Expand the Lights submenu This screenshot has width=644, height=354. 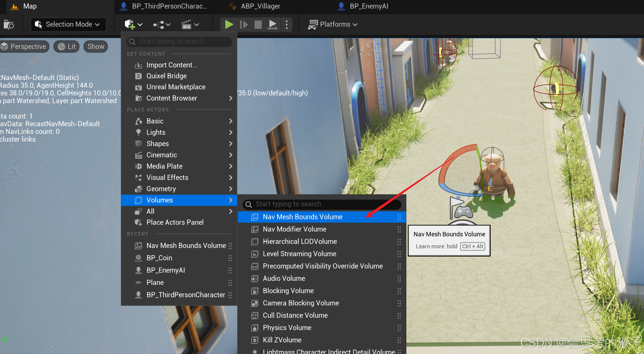pos(179,132)
